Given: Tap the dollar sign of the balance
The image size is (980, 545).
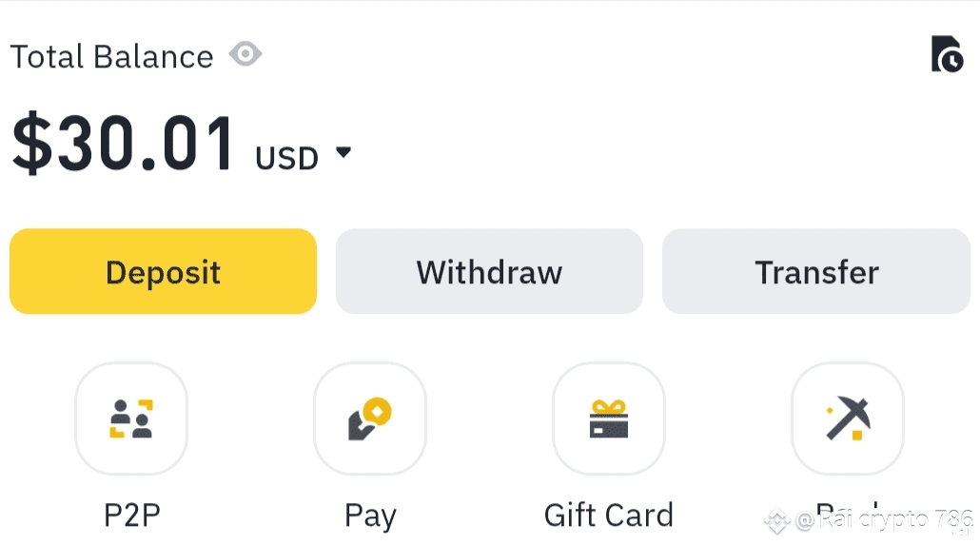Looking at the screenshot, I should (32, 143).
